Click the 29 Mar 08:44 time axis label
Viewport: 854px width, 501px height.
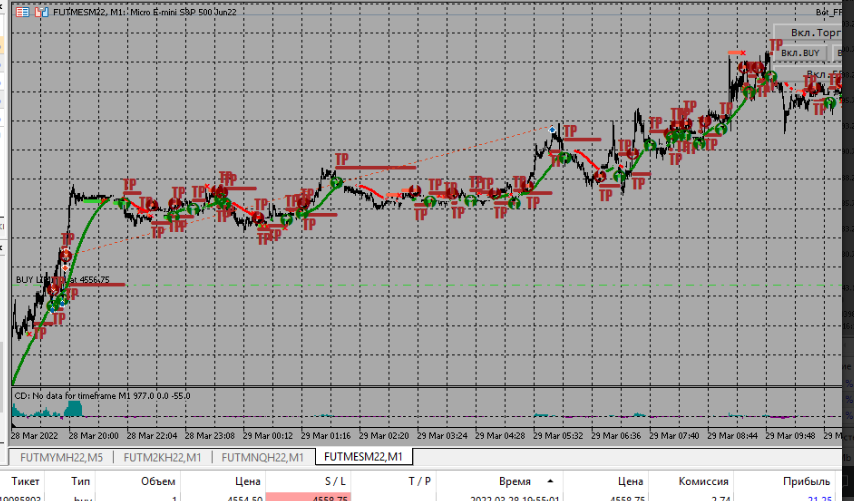coord(733,436)
